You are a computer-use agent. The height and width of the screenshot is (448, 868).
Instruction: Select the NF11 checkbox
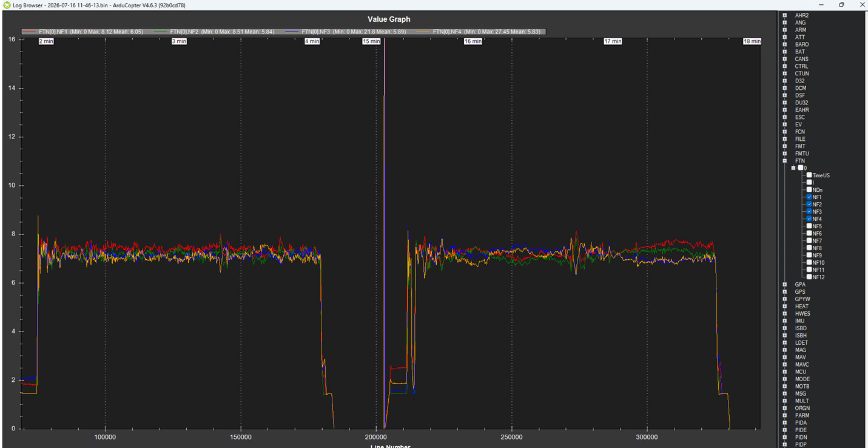click(809, 270)
